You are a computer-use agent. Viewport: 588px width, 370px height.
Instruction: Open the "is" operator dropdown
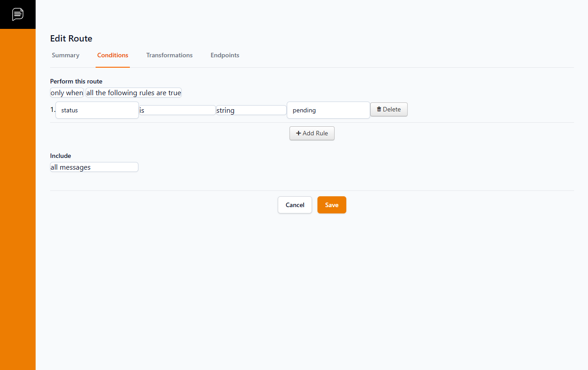[x=177, y=111]
